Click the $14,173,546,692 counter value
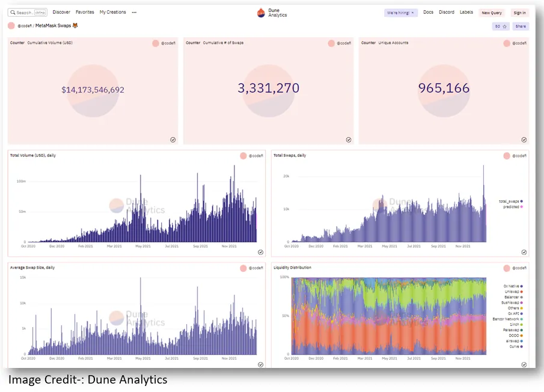This screenshot has height=392, width=544. (93, 90)
